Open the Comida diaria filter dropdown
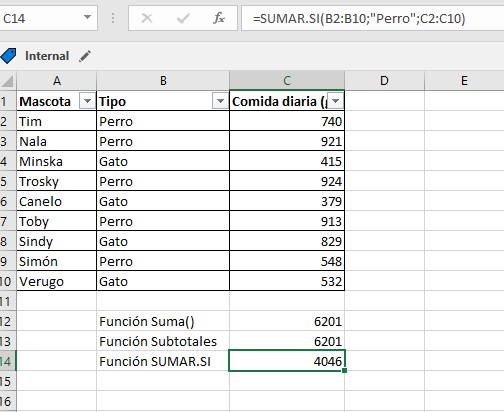The height and width of the screenshot is (412, 504). click(335, 101)
